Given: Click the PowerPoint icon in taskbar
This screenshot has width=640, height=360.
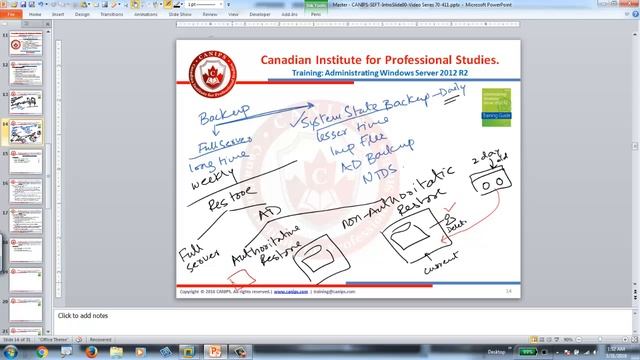Looking at the screenshot, I should point(215,352).
